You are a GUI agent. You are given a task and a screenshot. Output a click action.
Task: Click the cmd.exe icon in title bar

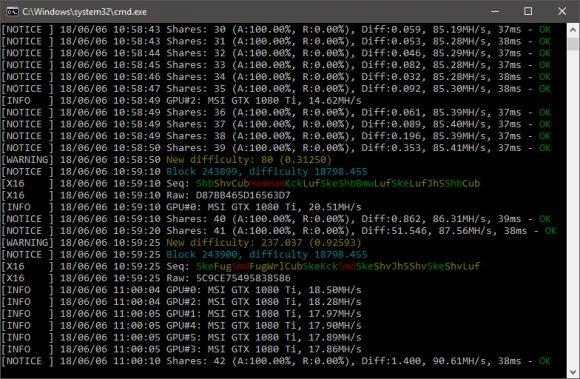click(x=12, y=12)
